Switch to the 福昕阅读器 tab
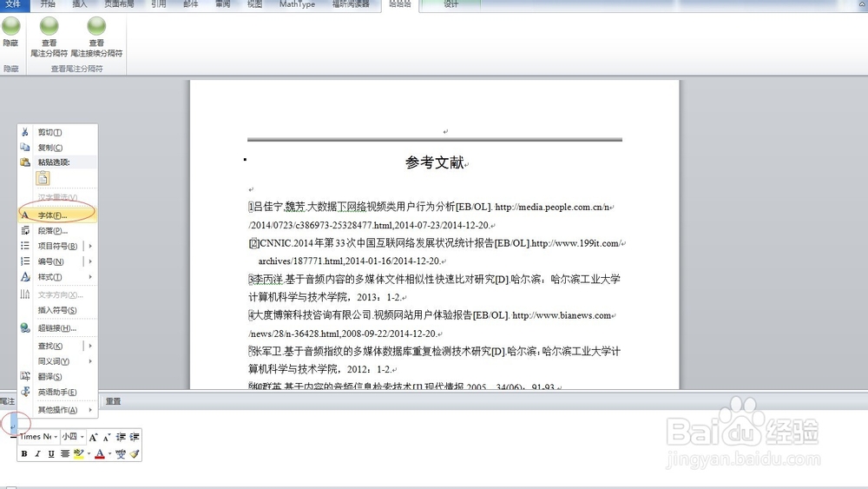868x489 pixels. (x=351, y=4)
